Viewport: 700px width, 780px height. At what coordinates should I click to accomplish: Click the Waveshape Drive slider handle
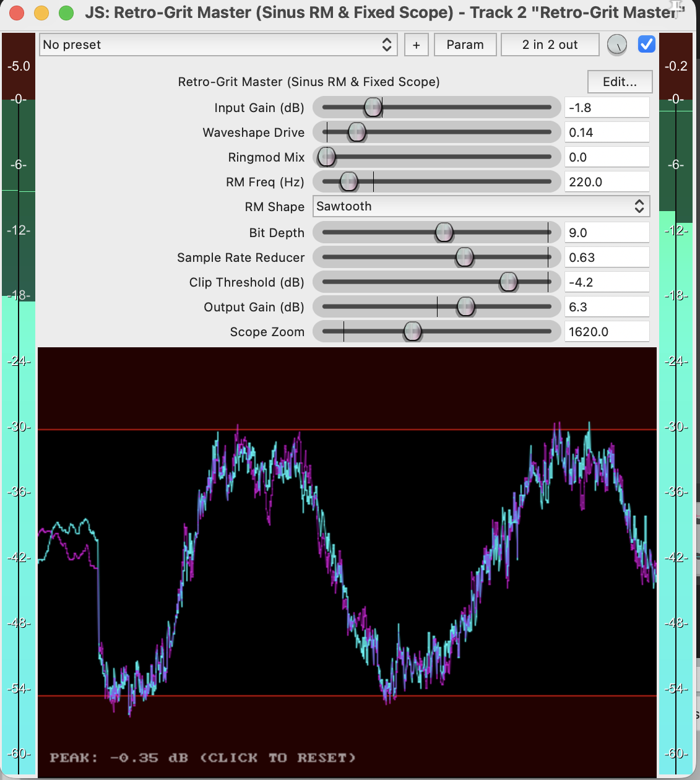(x=356, y=132)
